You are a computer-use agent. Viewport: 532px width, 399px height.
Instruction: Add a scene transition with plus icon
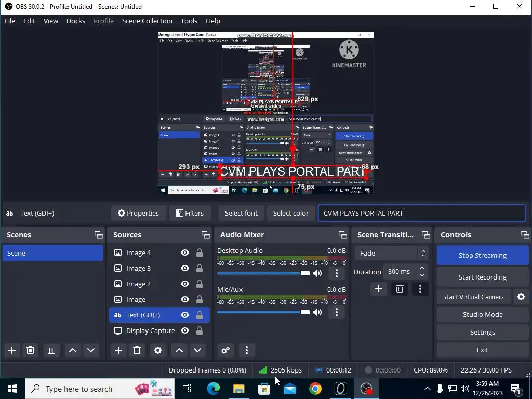click(x=379, y=289)
